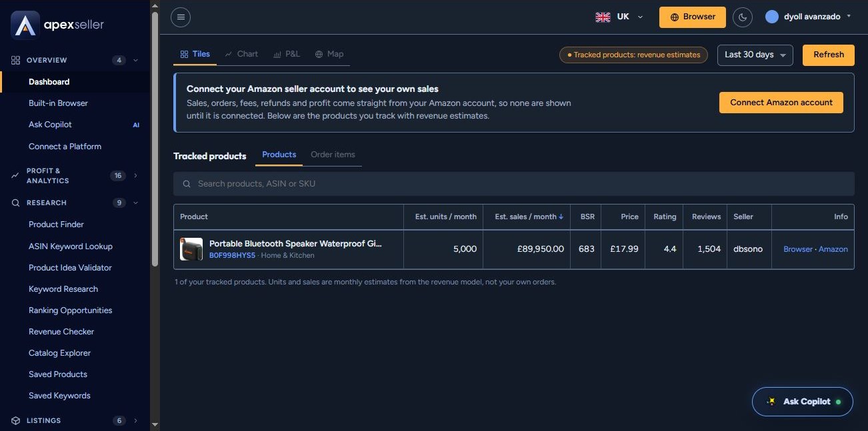Switch to the Tiles view tab
The image size is (868, 431).
195,54
